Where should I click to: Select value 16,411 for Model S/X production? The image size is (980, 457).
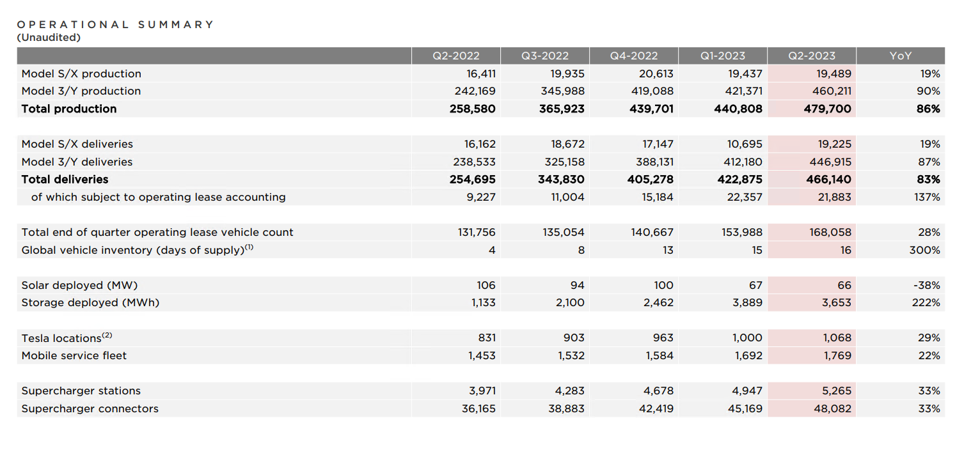[481, 74]
